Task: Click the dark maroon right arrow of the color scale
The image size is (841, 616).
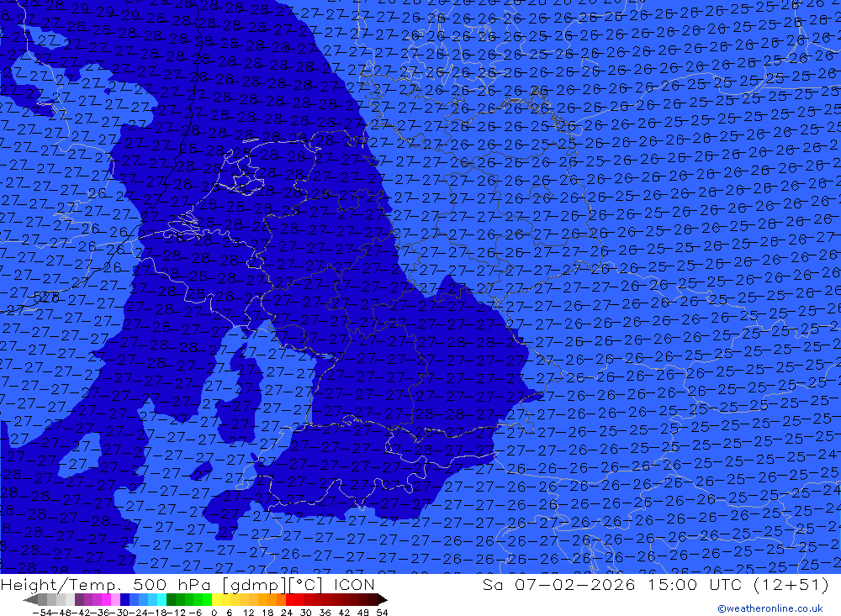Action: point(383,599)
